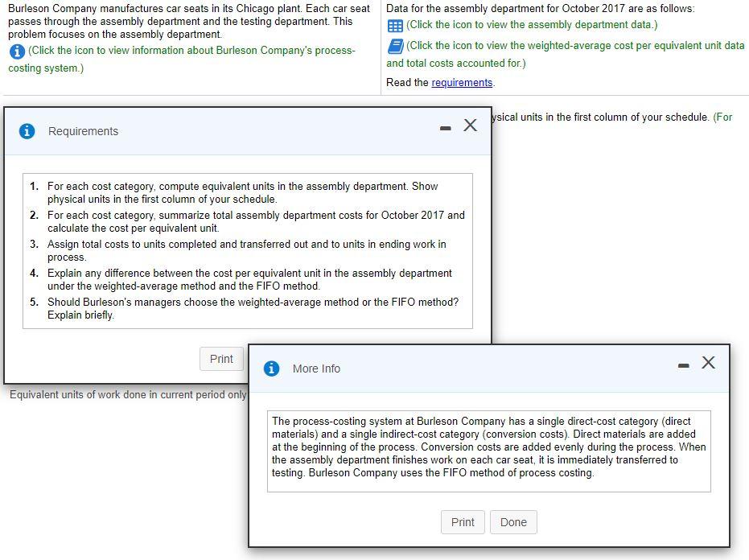Viewport: 749px width, 560px height.
Task: Click text to view weighted-average cost data
Action: click(x=566, y=55)
